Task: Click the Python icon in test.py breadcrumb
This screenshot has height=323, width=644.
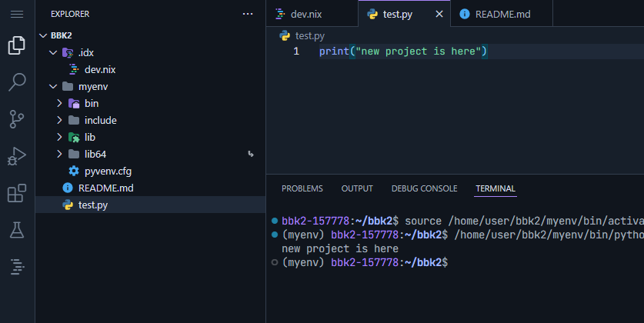Action: coord(285,35)
